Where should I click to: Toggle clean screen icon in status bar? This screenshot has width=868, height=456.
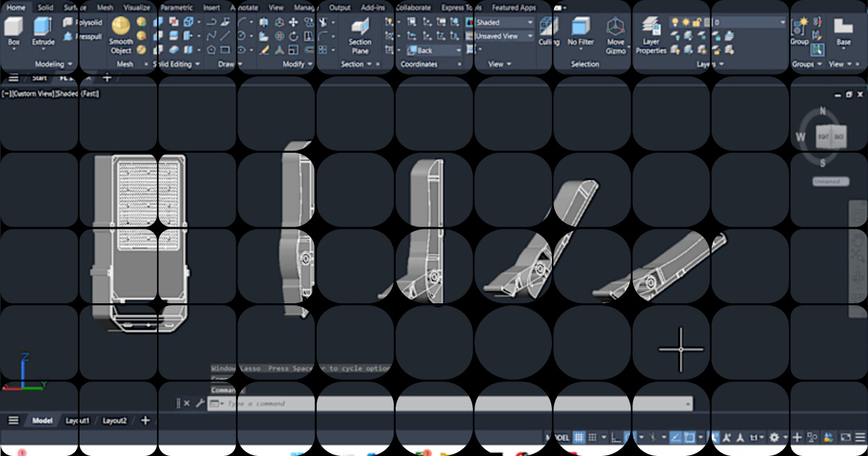[846, 437]
